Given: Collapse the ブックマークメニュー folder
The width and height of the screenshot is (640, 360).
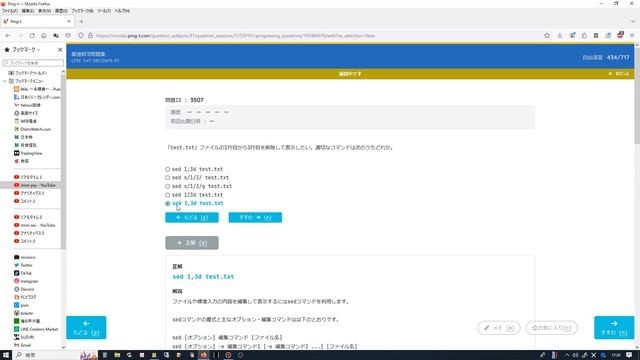Looking at the screenshot, I should [4, 81].
